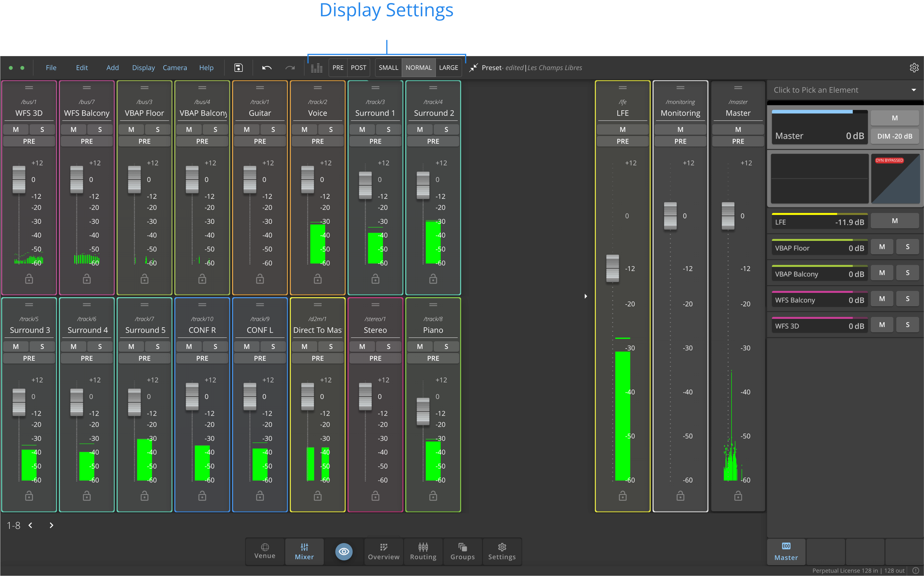The width and height of the screenshot is (924, 578).
Task: Click the collapse arrows icon beside Preset
Action: tap(473, 68)
